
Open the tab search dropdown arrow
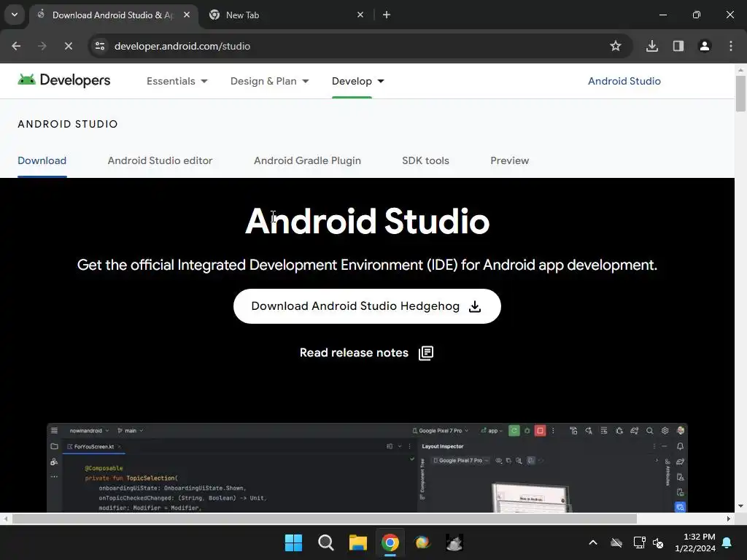coord(15,15)
